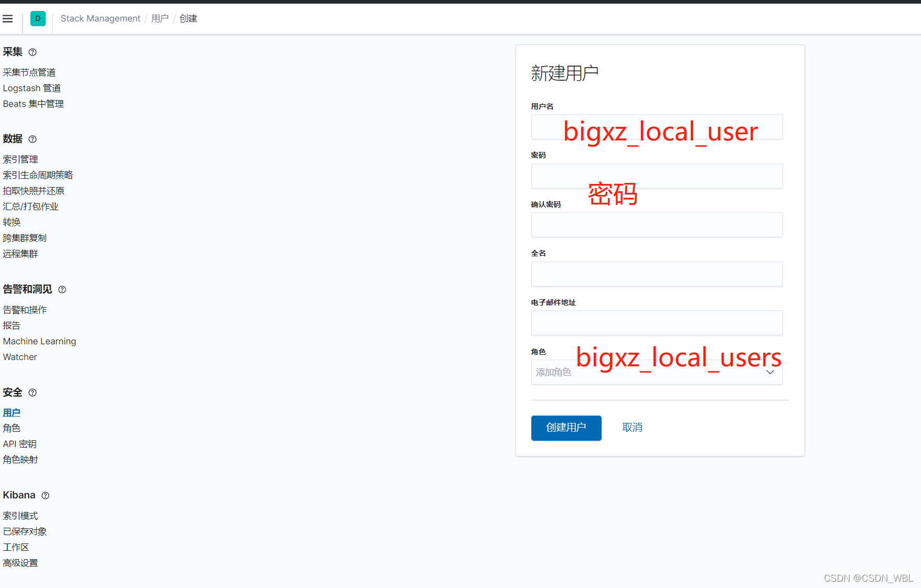921x588 pixels.
Task: Select the 创建 breadcrumb
Action: pos(188,19)
